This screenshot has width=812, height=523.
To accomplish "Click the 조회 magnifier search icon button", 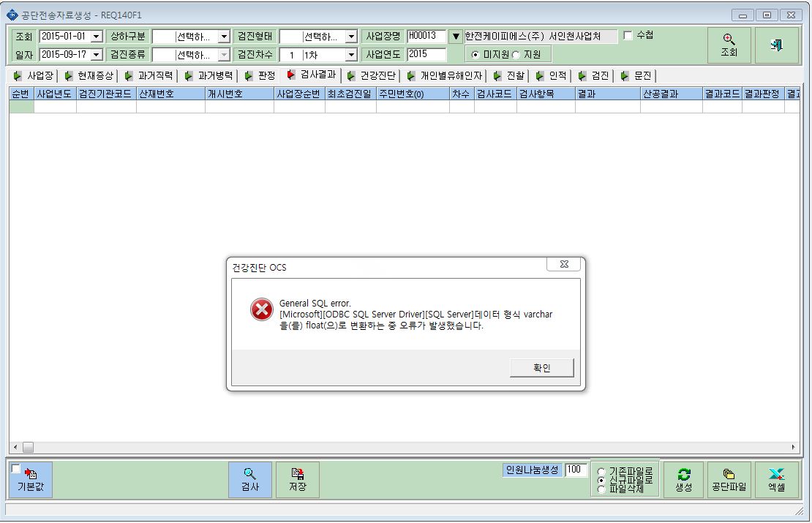I will click(x=729, y=45).
